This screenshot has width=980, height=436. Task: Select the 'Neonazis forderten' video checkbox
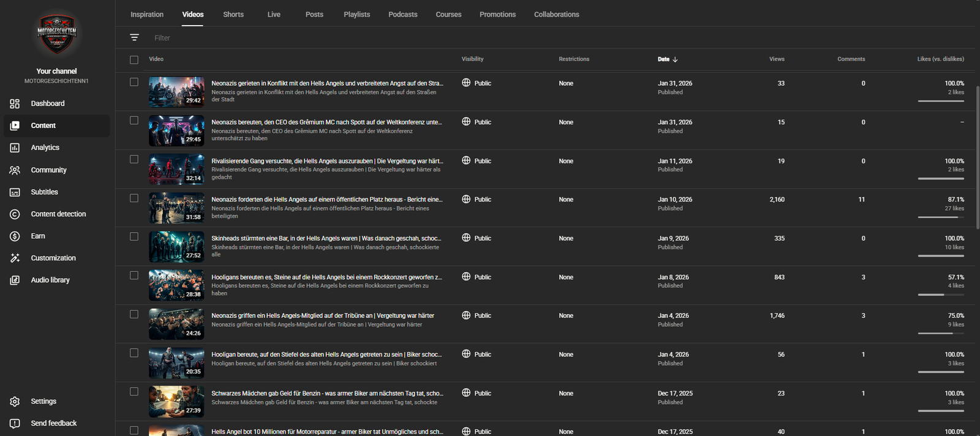click(x=134, y=198)
